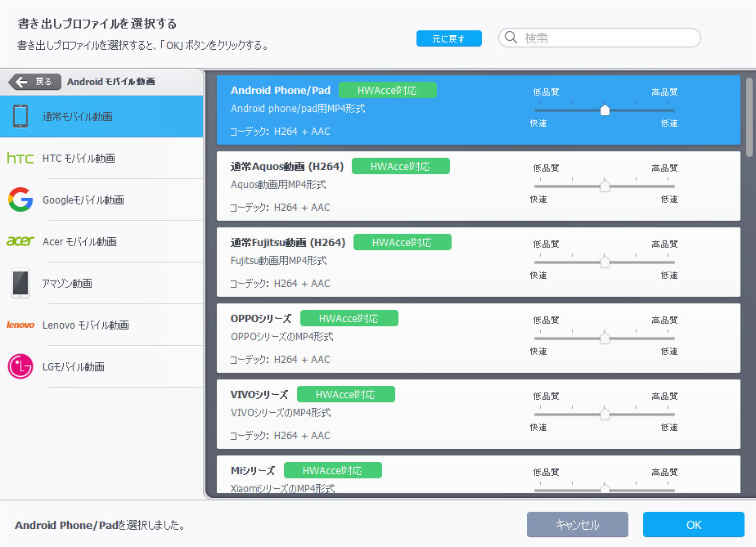
Task: Click the HTC logo icon
Action: 20,158
